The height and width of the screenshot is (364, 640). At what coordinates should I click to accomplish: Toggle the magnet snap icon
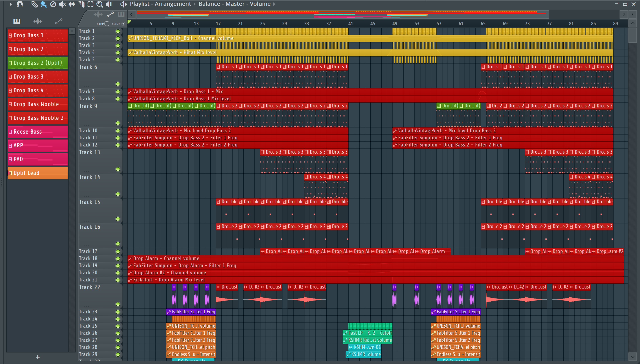20,4
